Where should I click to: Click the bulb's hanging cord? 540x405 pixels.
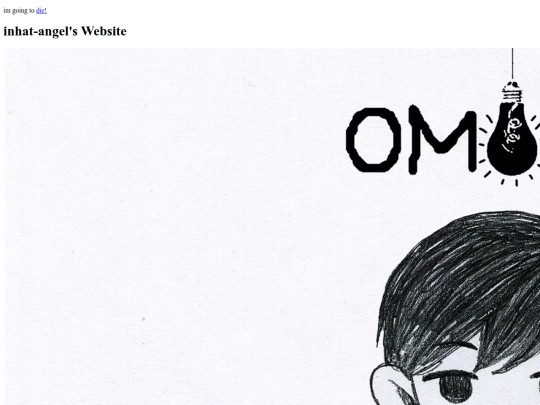coord(512,64)
